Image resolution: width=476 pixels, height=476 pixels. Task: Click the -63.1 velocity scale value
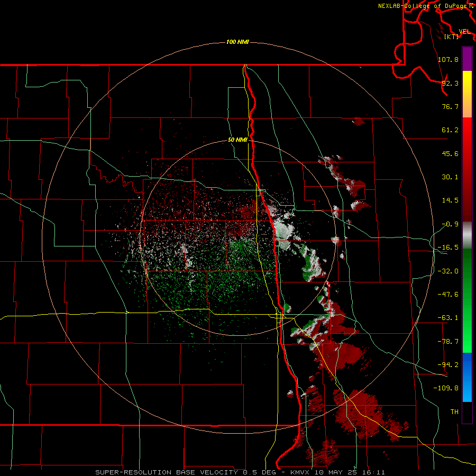(448, 318)
